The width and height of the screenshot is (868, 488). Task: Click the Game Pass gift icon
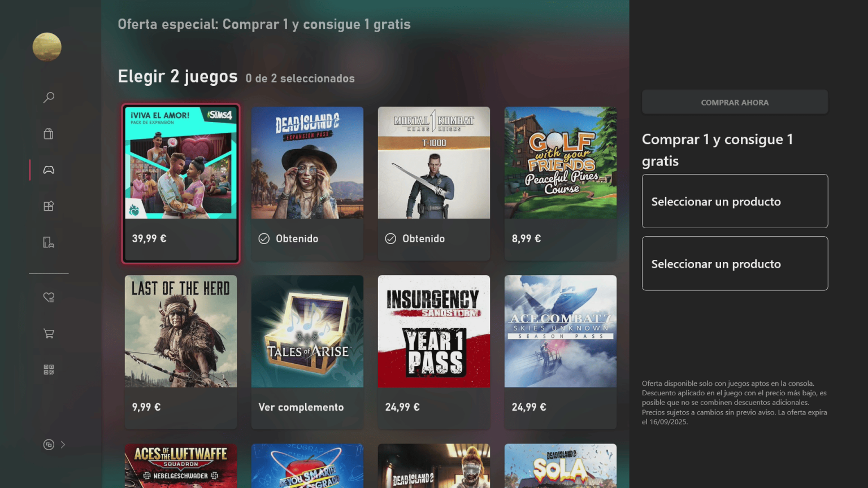pos(49,206)
